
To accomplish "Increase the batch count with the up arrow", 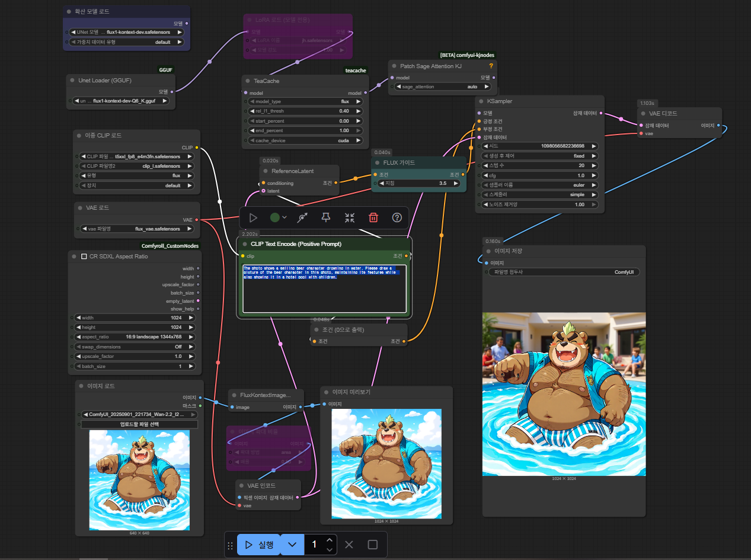I will click(330, 540).
